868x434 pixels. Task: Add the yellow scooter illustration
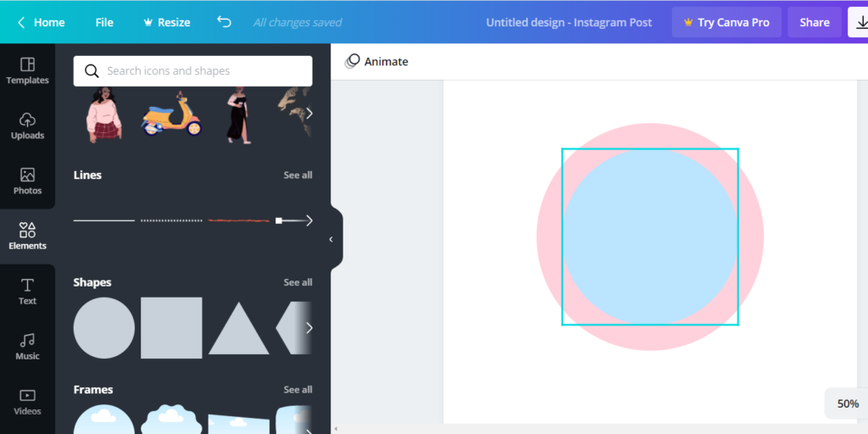[171, 114]
